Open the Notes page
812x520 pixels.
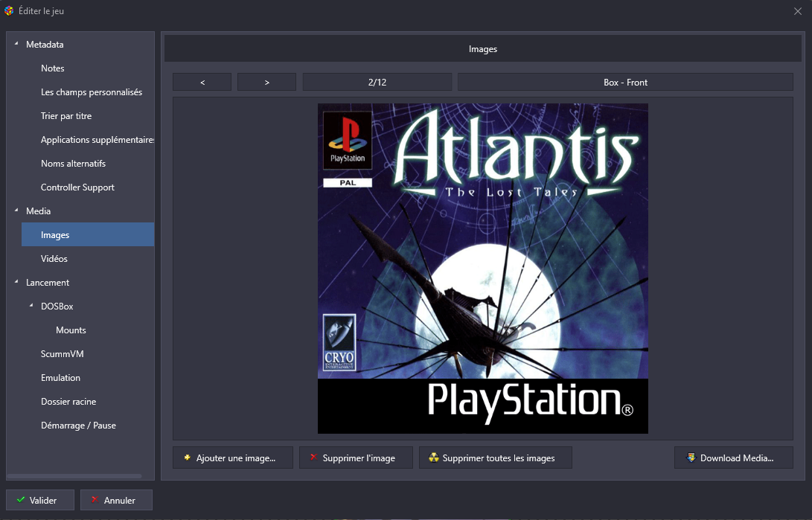pos(53,68)
